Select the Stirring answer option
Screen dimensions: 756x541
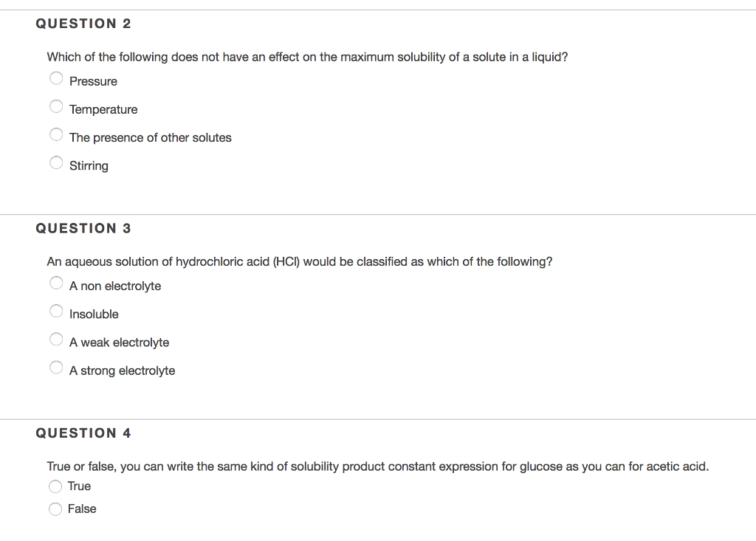(x=56, y=162)
